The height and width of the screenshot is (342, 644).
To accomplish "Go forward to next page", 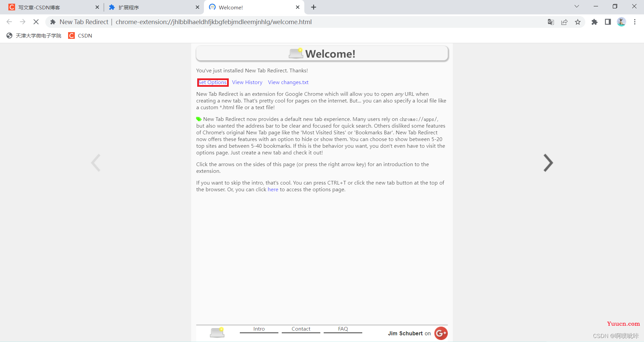I will [x=22, y=22].
